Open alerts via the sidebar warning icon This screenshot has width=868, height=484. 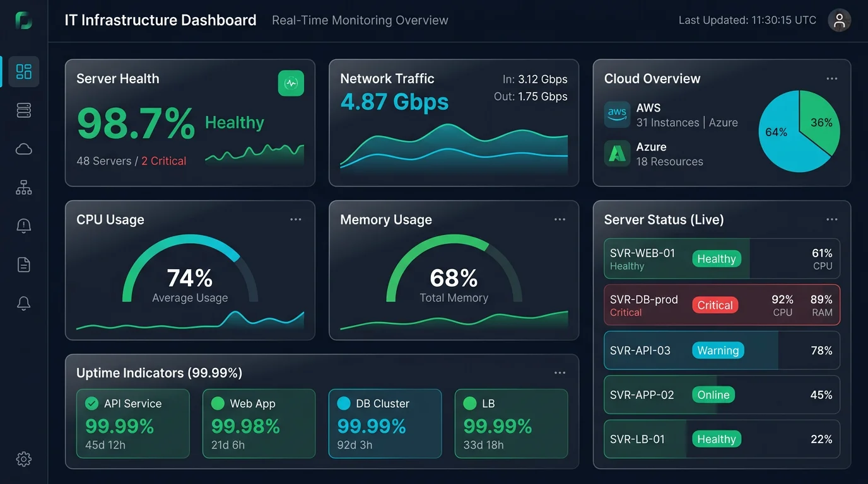coord(23,226)
